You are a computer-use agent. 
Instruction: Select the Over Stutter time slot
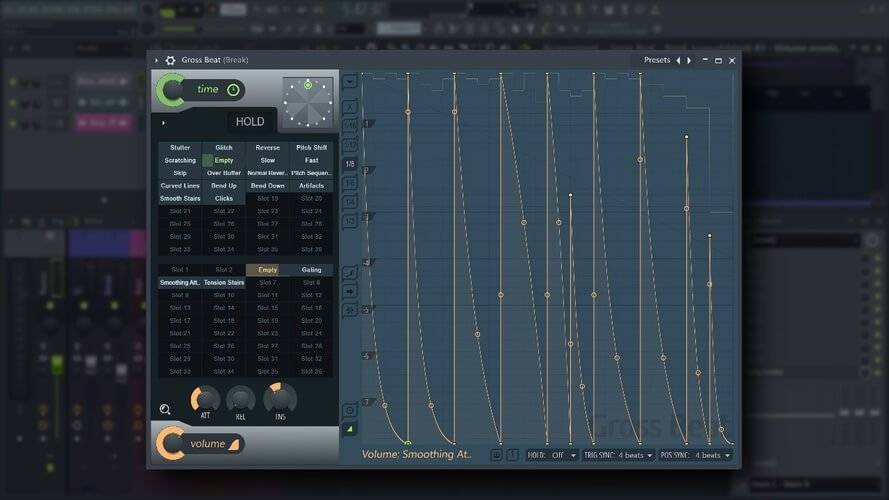pos(223,173)
